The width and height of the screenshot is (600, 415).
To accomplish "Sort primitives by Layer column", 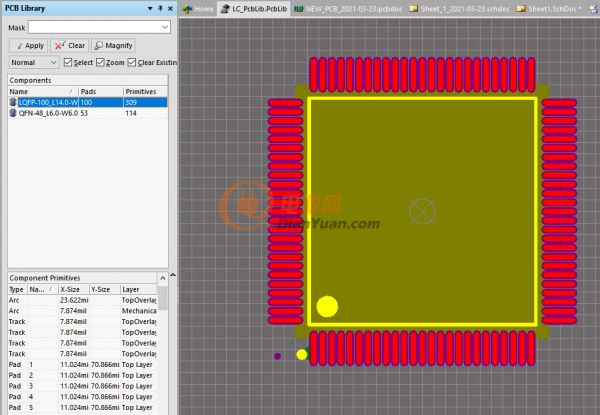I will click(139, 290).
